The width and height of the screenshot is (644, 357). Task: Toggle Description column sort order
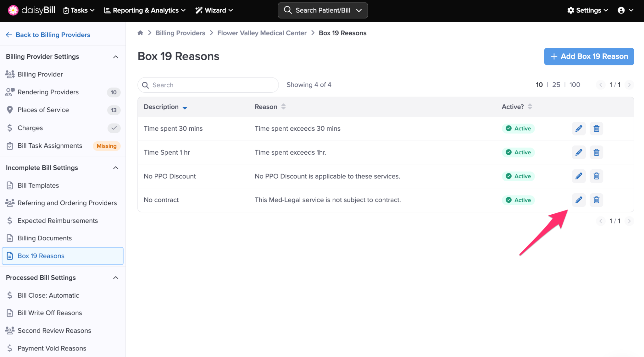(x=185, y=107)
